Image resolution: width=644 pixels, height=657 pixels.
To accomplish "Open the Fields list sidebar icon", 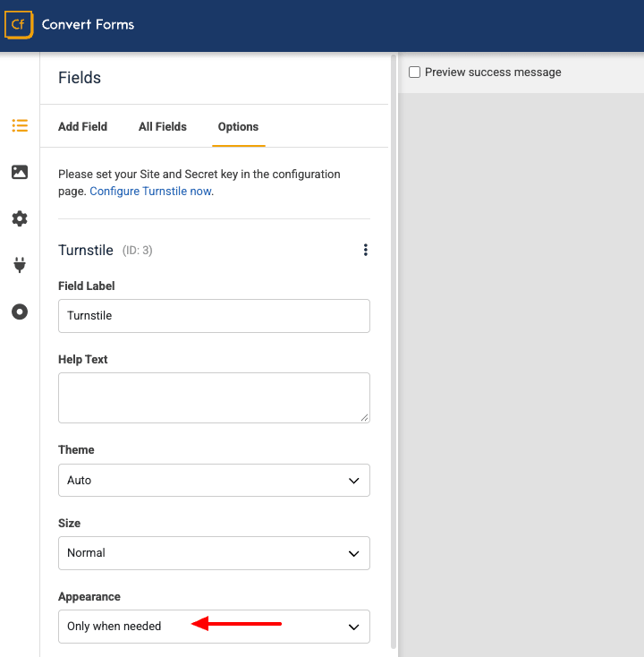I will 20,125.
